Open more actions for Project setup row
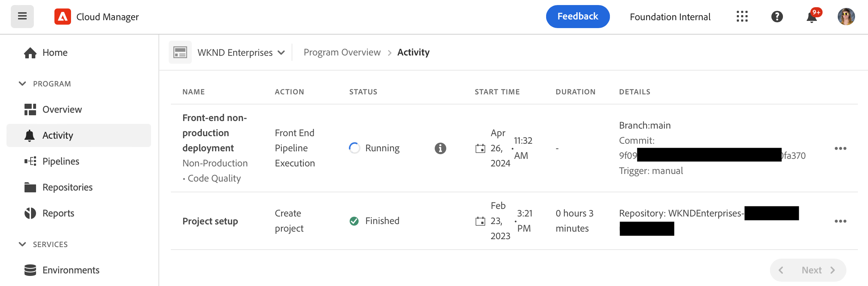 tap(840, 221)
